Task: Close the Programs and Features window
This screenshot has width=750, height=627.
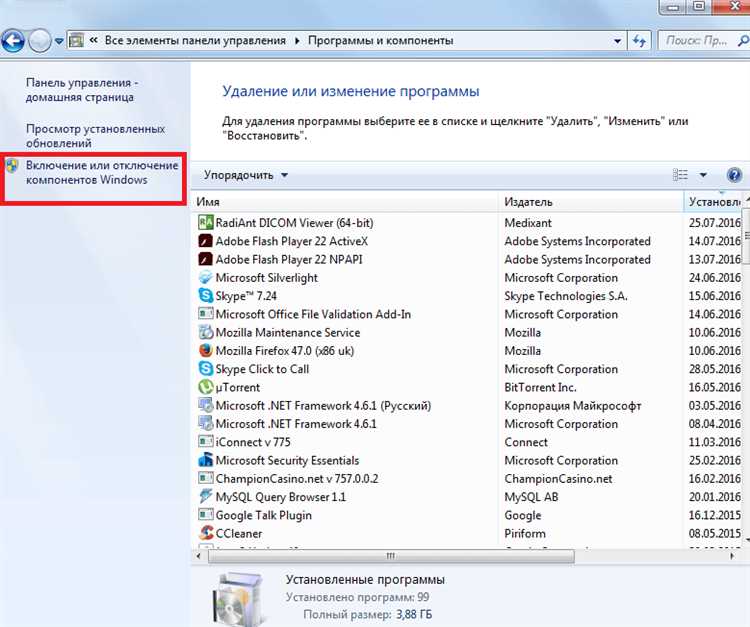Action: tap(732, 7)
